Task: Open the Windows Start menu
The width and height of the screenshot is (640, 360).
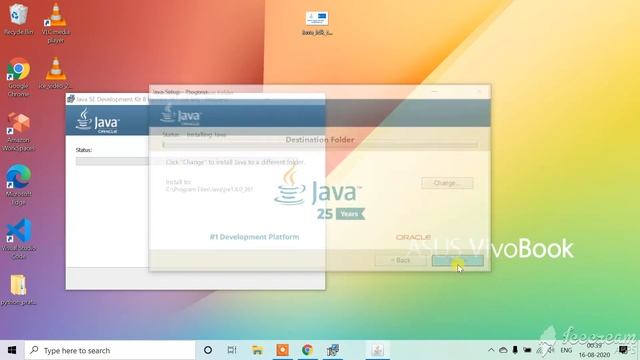Action: pos(12,350)
